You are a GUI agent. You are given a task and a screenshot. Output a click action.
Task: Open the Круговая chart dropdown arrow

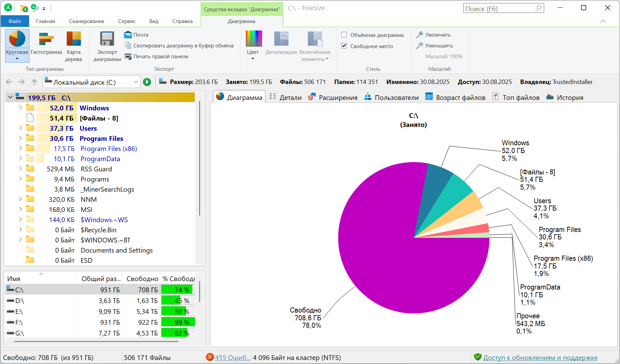pos(17,59)
